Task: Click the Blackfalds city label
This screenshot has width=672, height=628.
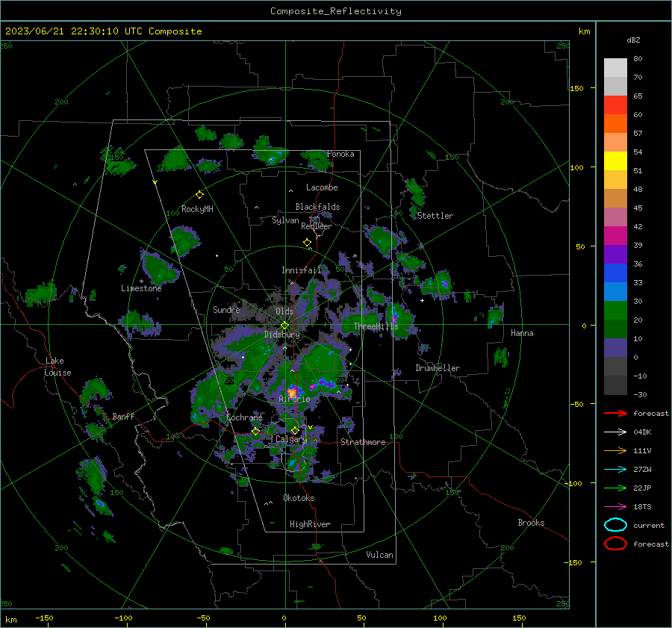Action: click(x=317, y=207)
